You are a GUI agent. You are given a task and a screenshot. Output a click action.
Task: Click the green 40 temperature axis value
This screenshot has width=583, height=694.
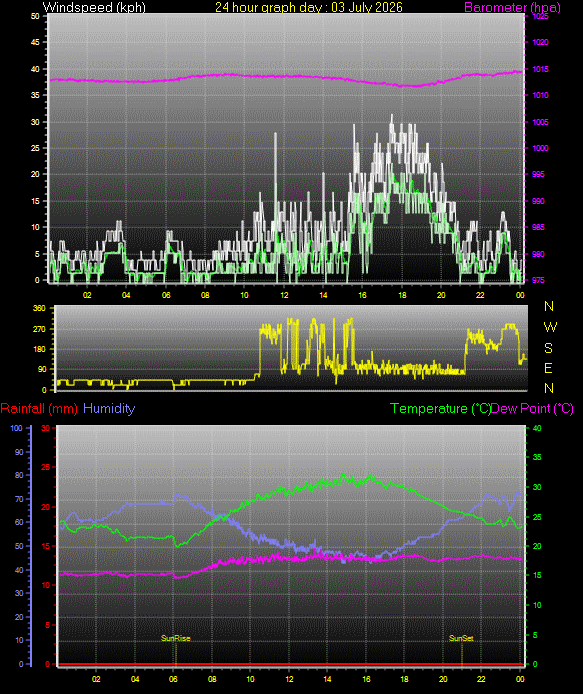[537, 428]
